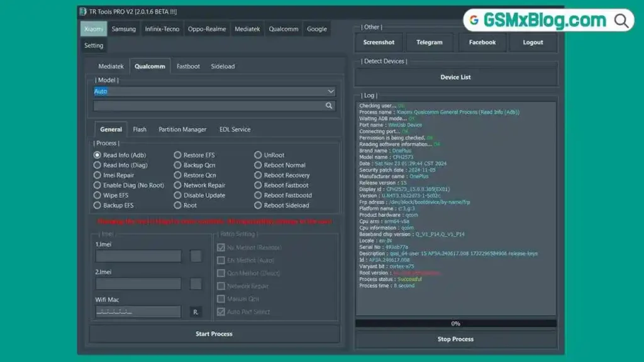Screen dimensions: 644x362
Task: Switch to the Google tab
Action: (x=317, y=29)
